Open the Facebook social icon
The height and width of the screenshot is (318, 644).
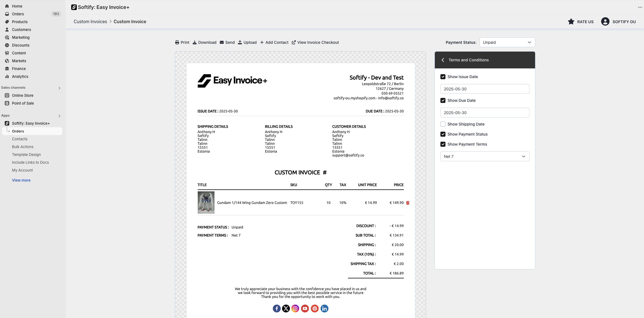point(276,309)
